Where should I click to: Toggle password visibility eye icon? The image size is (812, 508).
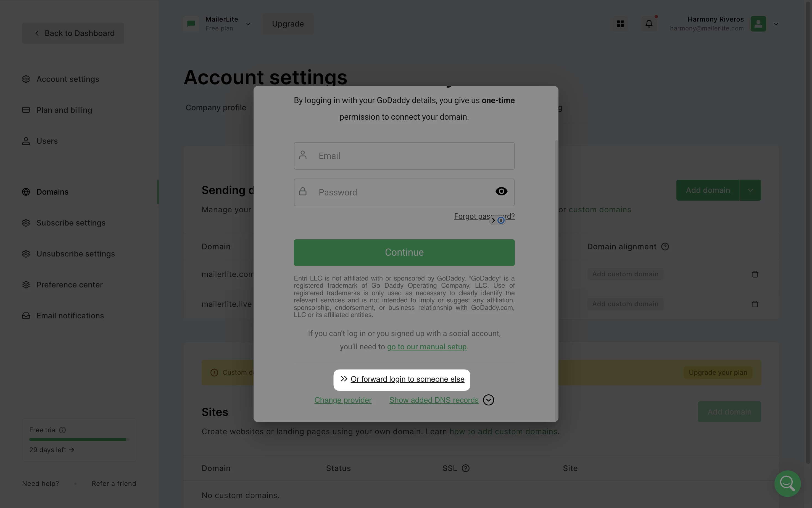tap(501, 192)
